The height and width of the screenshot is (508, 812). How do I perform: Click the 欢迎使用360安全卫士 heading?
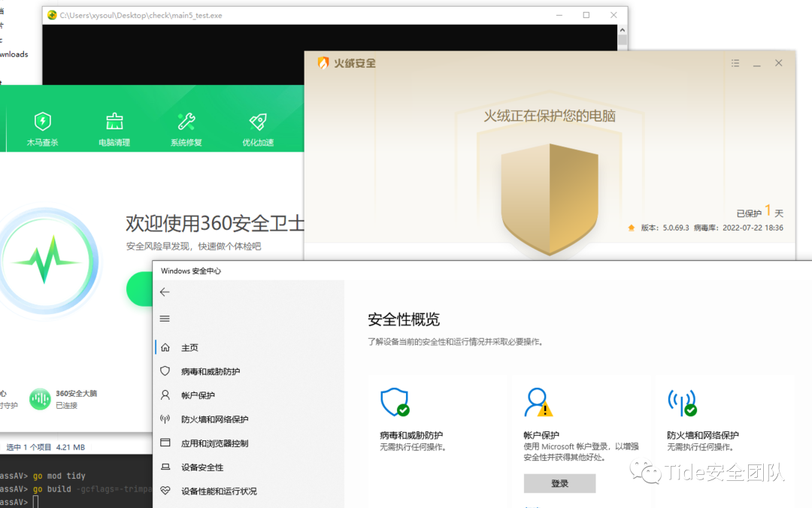(x=215, y=224)
